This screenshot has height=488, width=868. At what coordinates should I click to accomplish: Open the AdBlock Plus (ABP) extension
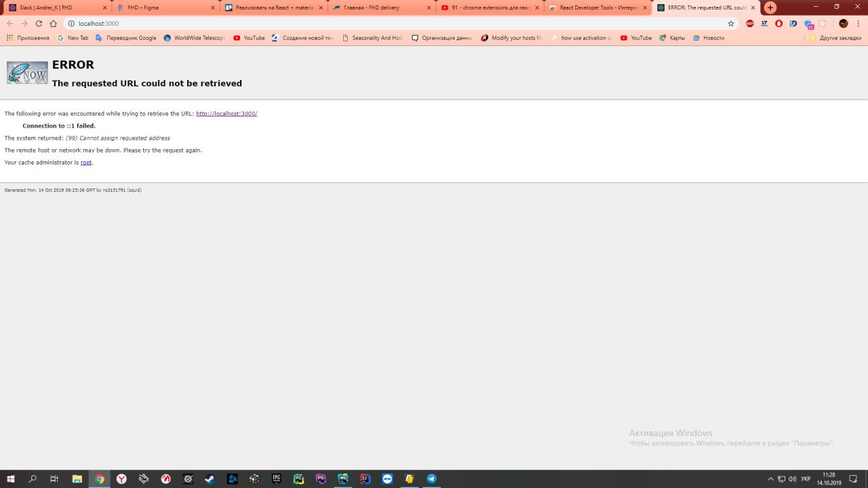click(x=750, y=24)
